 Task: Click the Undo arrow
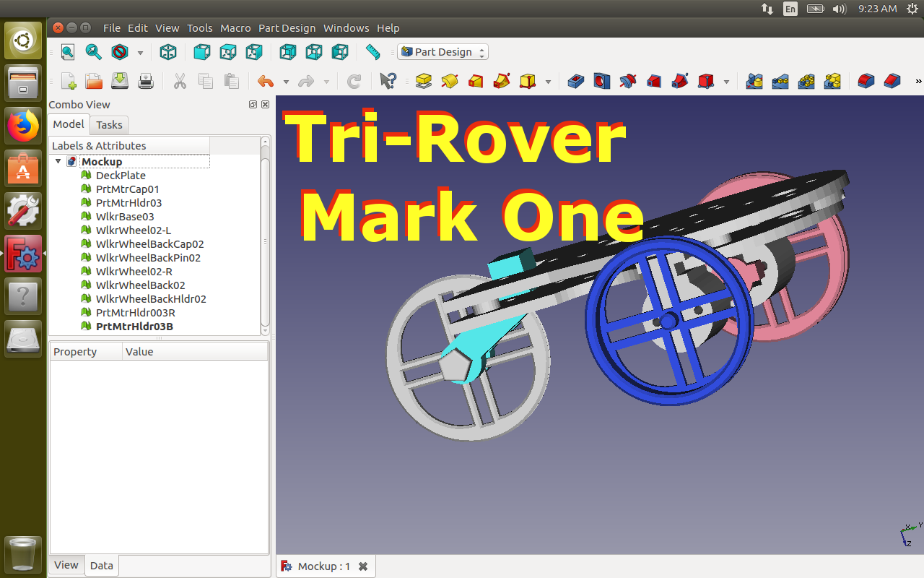pos(266,81)
